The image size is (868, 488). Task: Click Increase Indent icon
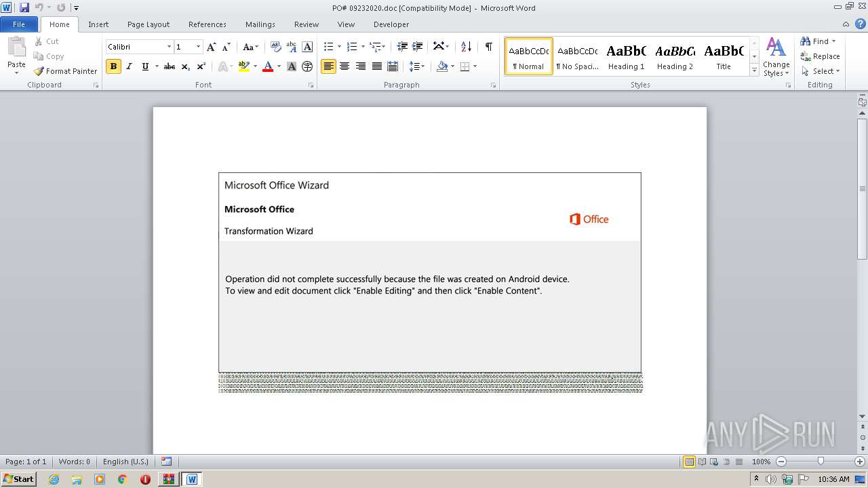point(418,47)
